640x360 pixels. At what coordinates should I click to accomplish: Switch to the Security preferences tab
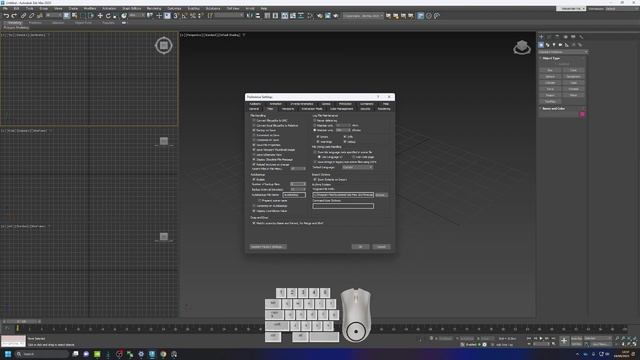pyautogui.click(x=365, y=109)
